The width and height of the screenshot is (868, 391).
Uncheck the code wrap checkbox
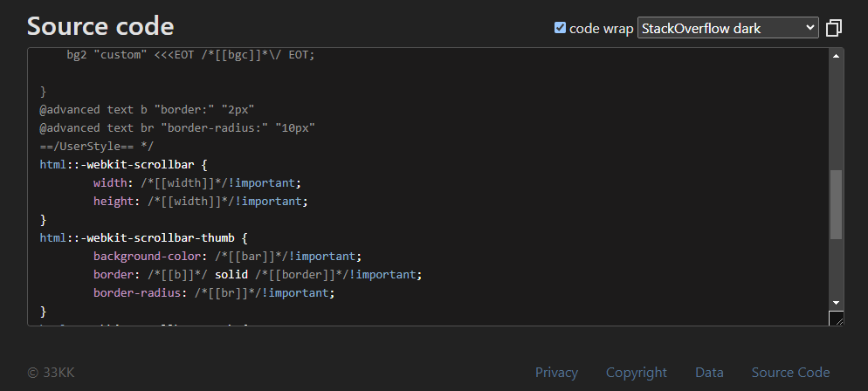point(561,28)
